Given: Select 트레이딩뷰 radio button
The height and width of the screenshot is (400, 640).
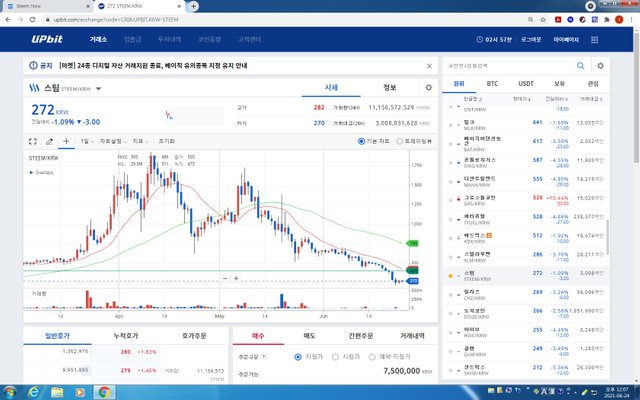Looking at the screenshot, I should 400,141.
